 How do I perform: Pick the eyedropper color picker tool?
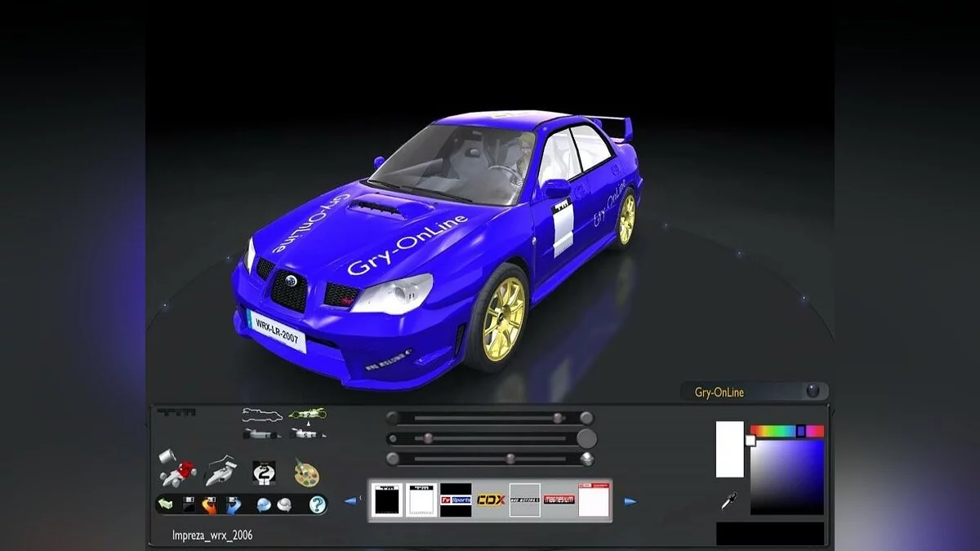[729, 500]
